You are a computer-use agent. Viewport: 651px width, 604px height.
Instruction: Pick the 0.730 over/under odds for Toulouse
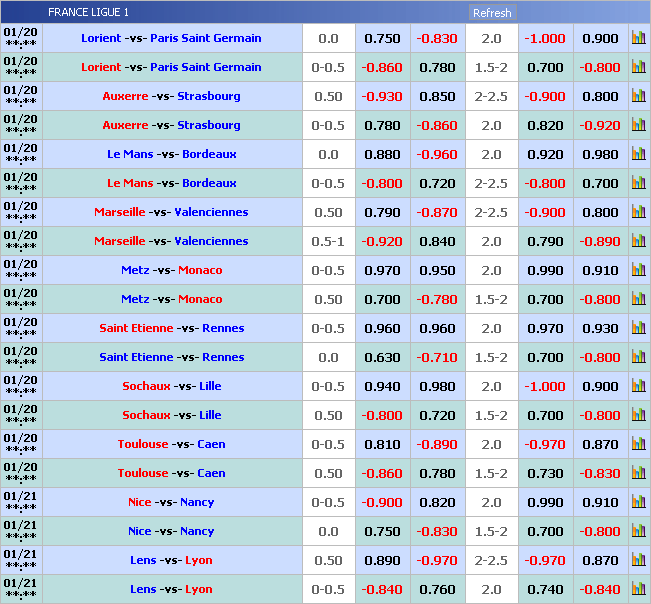[x=545, y=474]
